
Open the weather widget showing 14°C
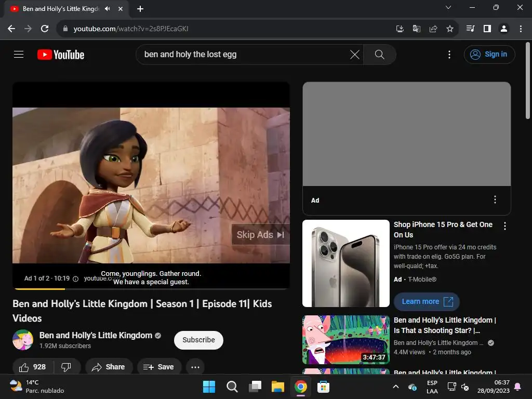coord(37,387)
